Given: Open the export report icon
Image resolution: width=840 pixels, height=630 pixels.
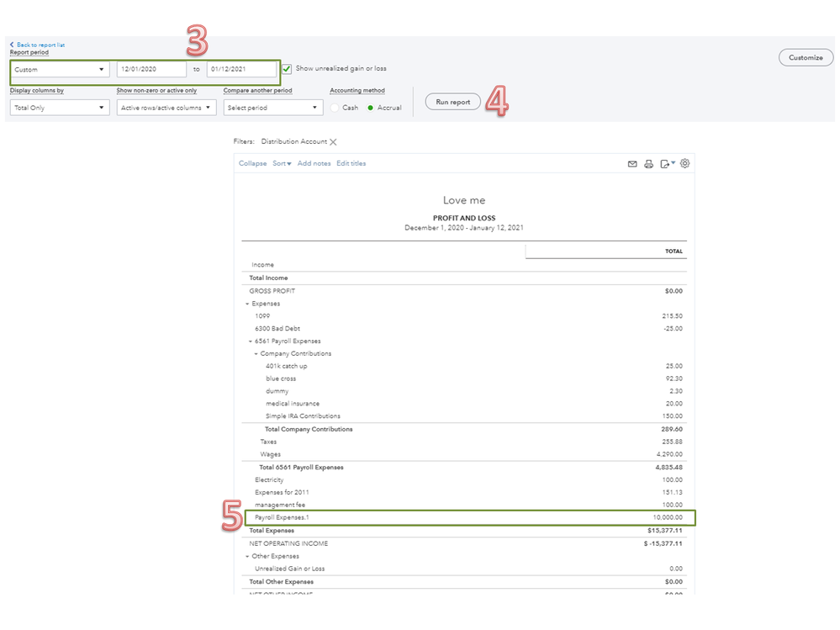Looking at the screenshot, I should pyautogui.click(x=666, y=164).
